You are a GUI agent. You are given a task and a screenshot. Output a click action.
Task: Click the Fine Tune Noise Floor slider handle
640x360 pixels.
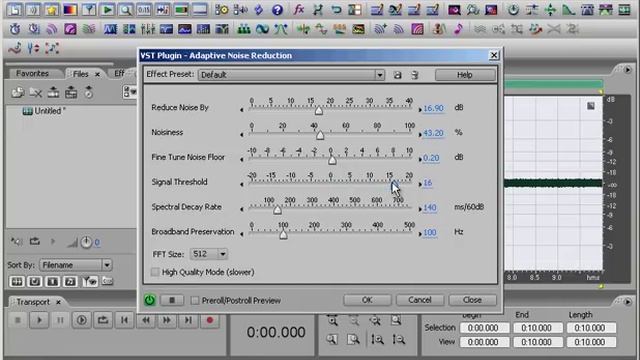tap(332, 160)
